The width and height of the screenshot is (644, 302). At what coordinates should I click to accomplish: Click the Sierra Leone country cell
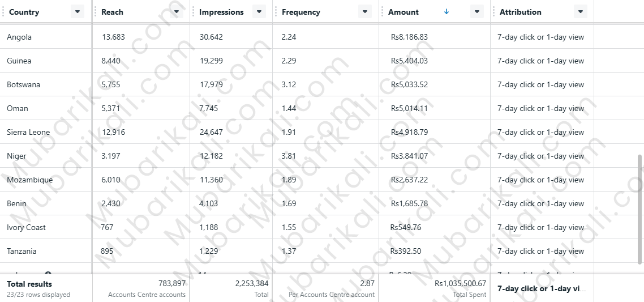point(28,133)
